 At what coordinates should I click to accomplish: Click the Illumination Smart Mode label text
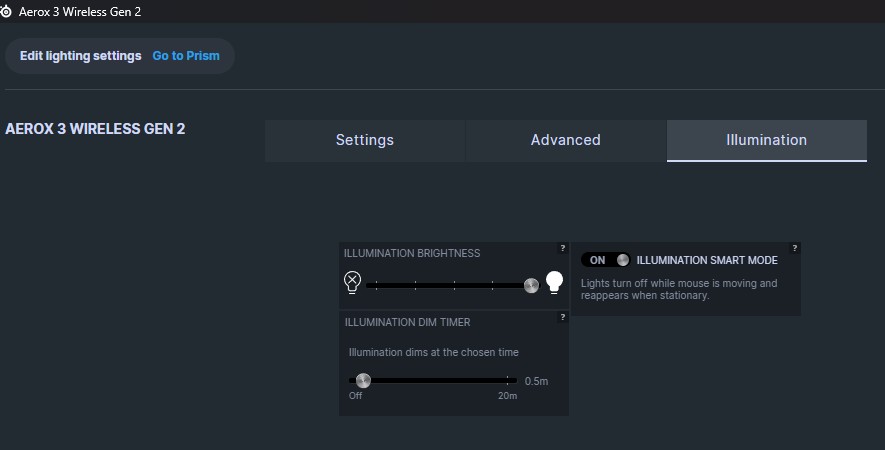tap(707, 260)
